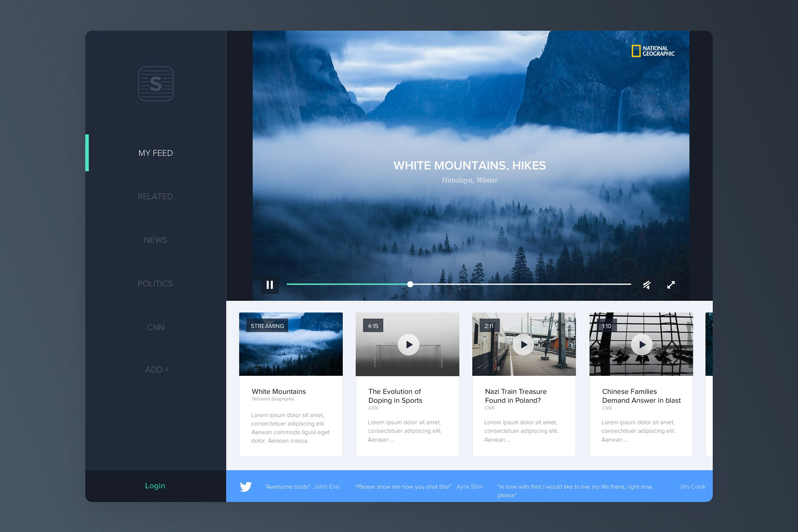
Task: Play the Nazi Train Treasure video
Action: pos(523,345)
